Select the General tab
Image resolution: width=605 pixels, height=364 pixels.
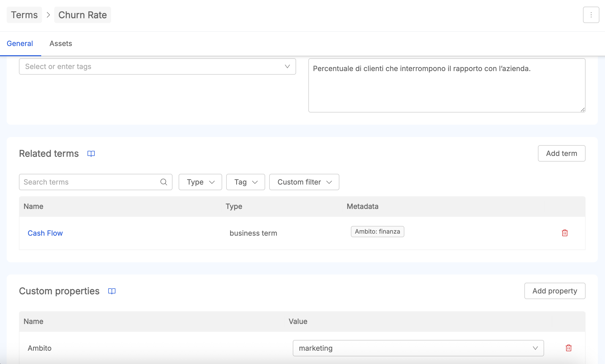tap(20, 43)
